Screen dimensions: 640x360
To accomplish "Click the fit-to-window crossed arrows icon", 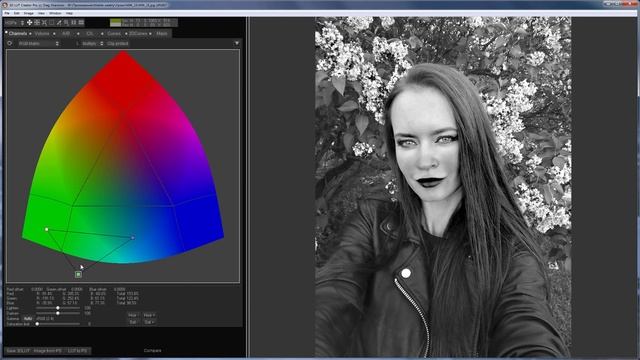I will [44, 22].
